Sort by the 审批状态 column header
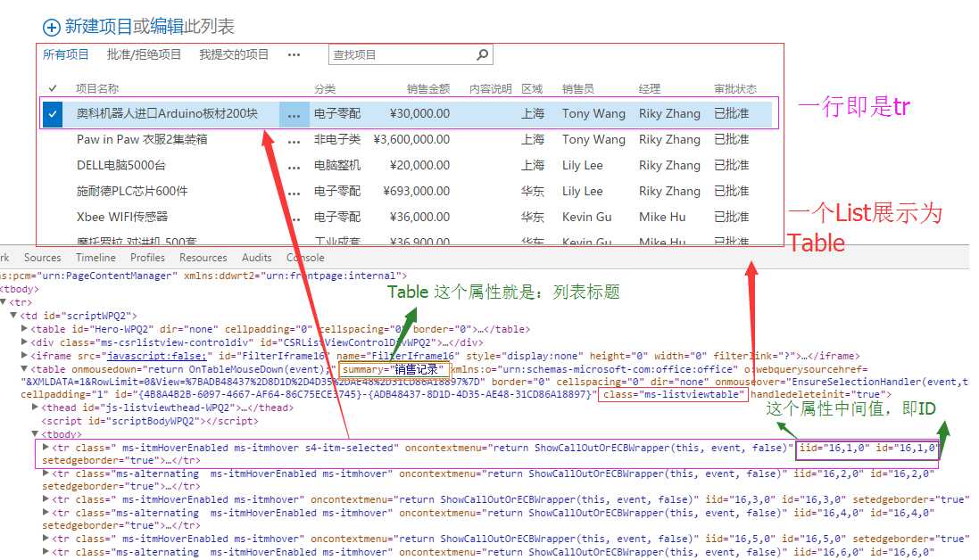Screen dimensions: 979x560 click(734, 89)
